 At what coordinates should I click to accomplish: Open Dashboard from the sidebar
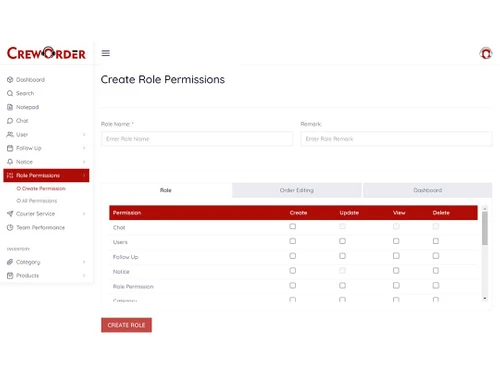30,80
